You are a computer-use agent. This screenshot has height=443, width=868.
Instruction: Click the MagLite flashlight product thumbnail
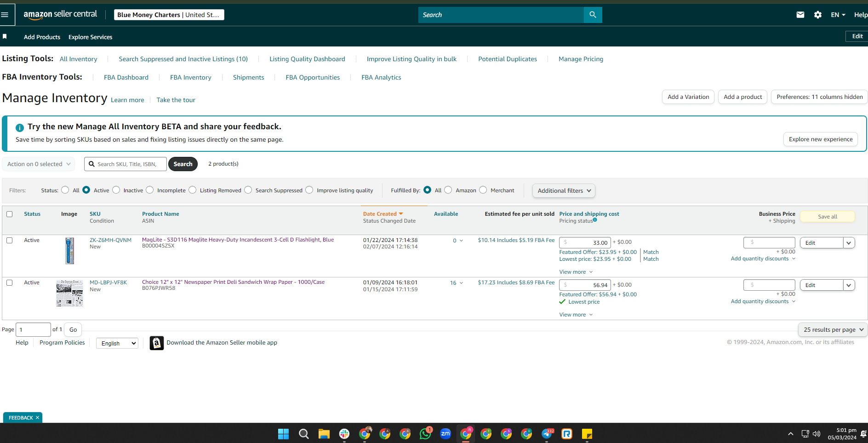pyautogui.click(x=70, y=251)
